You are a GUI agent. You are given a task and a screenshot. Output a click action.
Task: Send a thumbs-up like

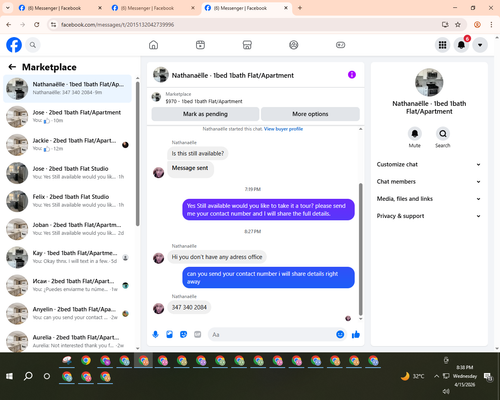coord(356,334)
